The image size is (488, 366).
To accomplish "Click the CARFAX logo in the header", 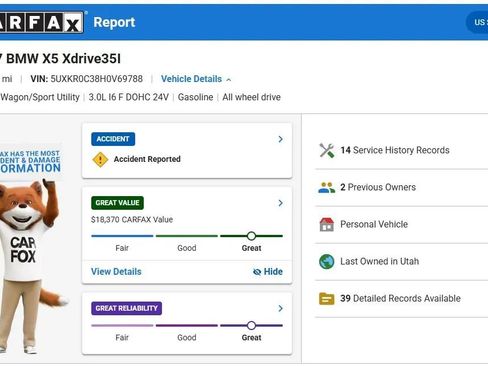I will [42, 23].
